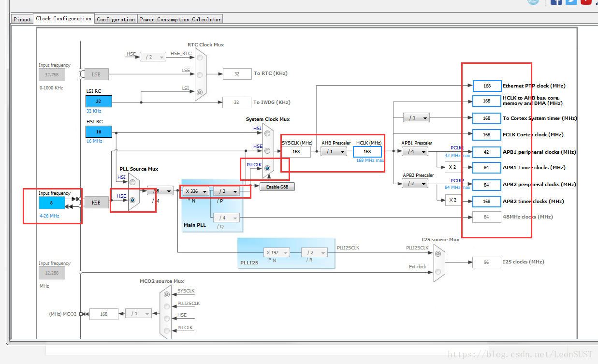
Task: Select Ext.clock in the I2S source Mux
Action: pyautogui.click(x=438, y=272)
